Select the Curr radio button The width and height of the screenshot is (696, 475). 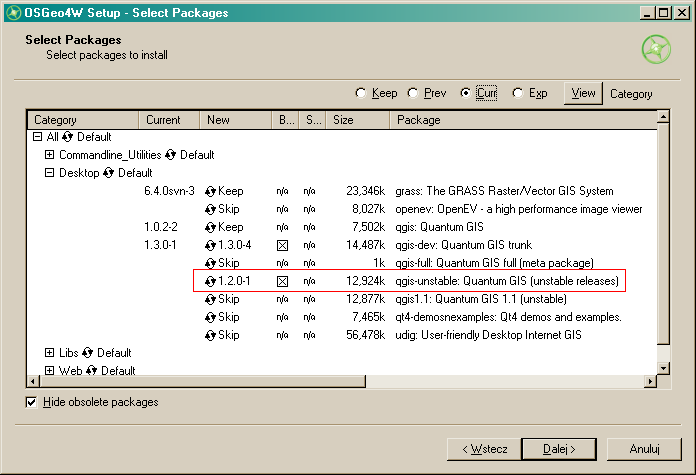click(x=465, y=93)
